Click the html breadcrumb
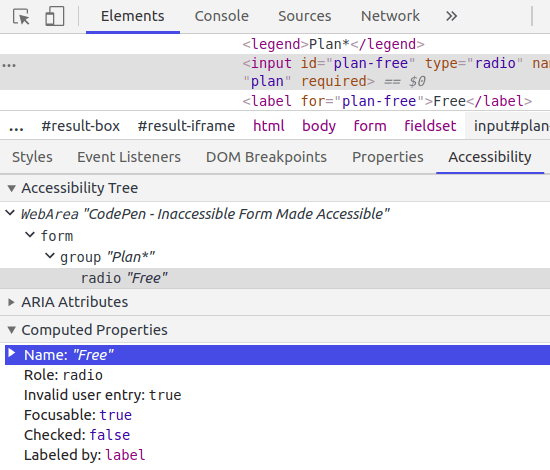This screenshot has height=470, width=550. coord(269,126)
